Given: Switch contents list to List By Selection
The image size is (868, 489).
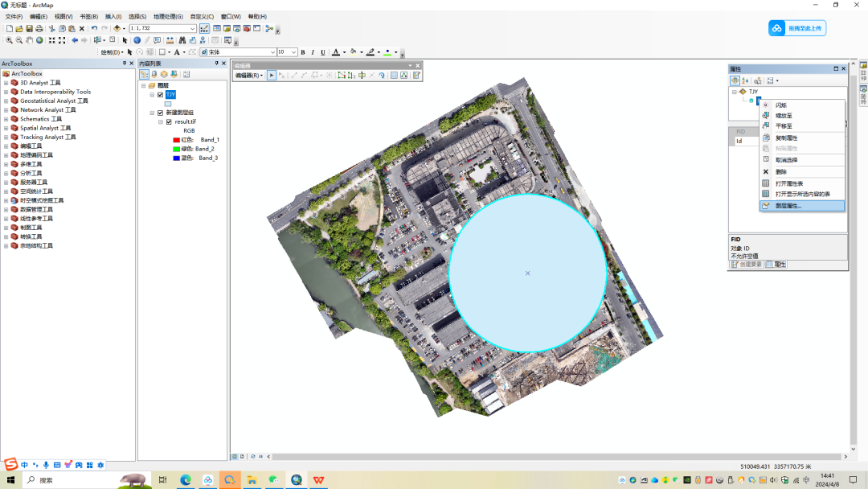Looking at the screenshot, I should pos(174,74).
